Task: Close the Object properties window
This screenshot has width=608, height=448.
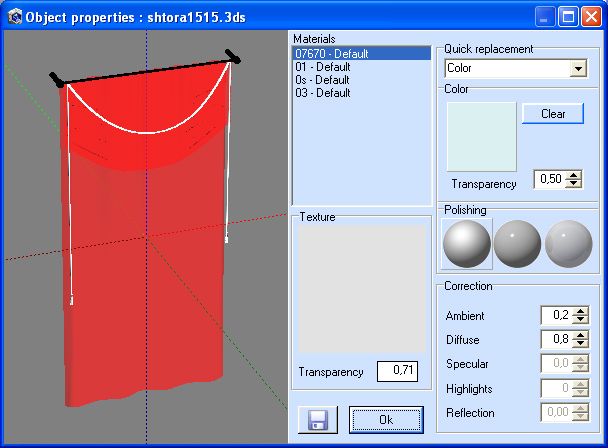Action: [591, 17]
